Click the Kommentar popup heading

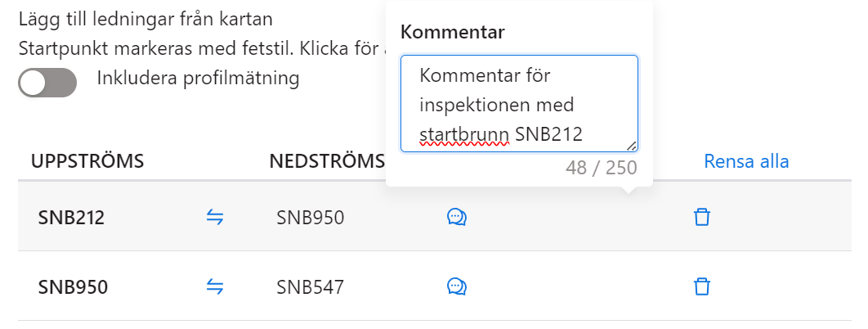452,33
